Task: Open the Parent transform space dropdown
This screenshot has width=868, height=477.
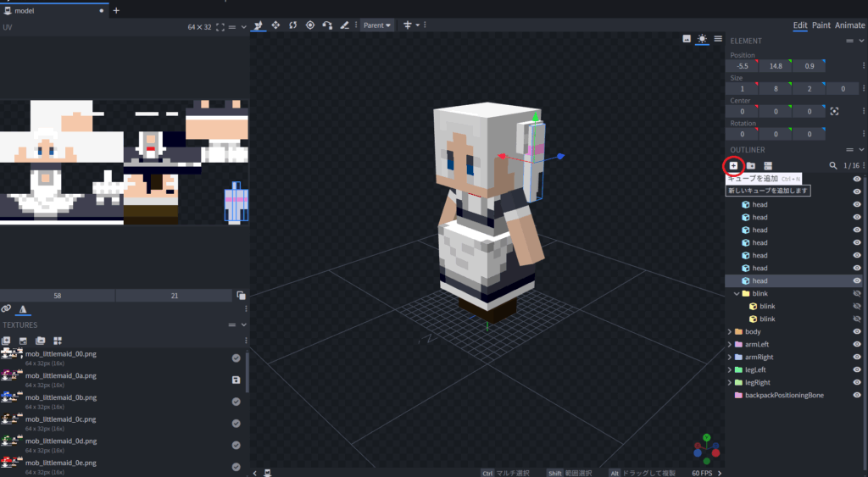Action: pos(377,25)
